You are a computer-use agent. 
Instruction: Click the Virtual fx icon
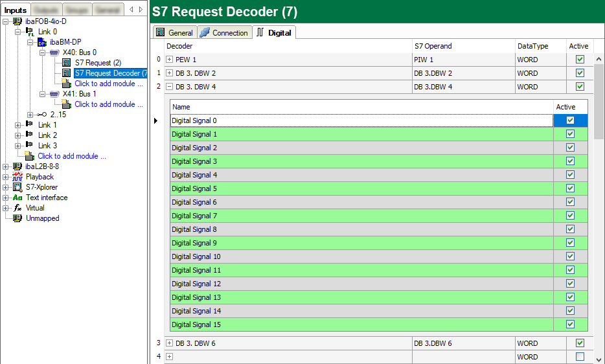(x=17, y=208)
